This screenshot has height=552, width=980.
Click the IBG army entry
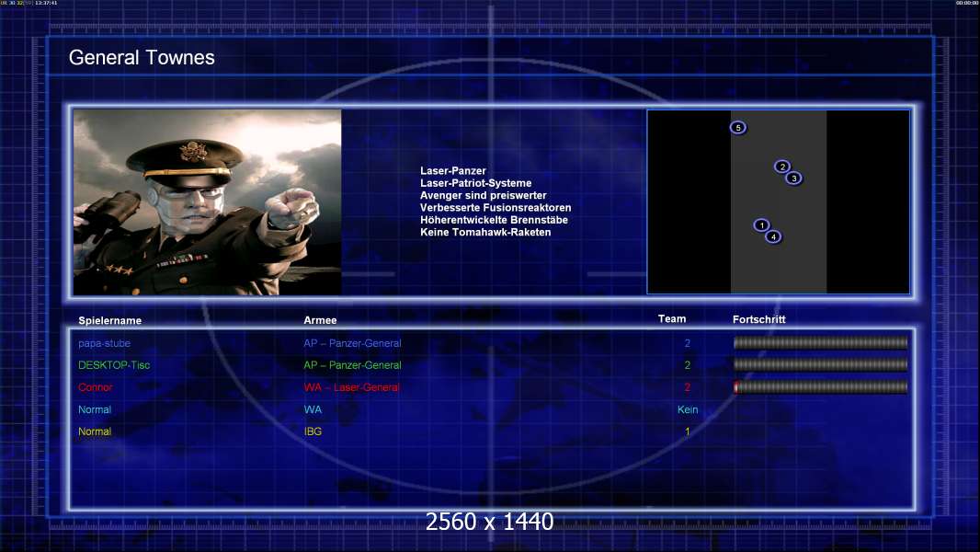pyautogui.click(x=313, y=431)
